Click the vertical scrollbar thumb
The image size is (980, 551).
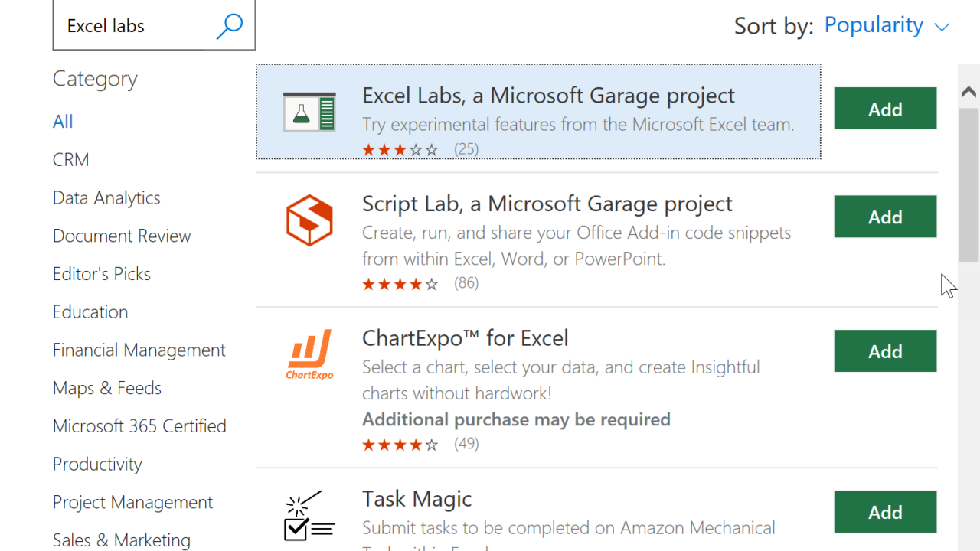[969, 185]
